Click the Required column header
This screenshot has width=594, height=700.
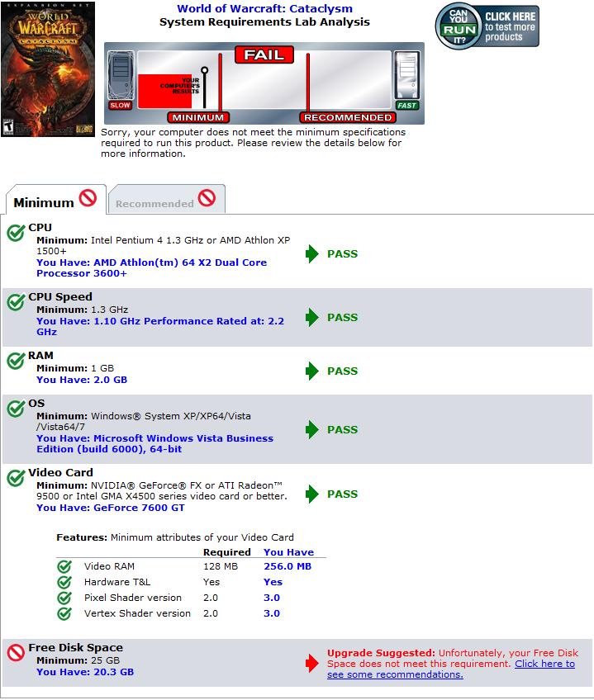(227, 552)
